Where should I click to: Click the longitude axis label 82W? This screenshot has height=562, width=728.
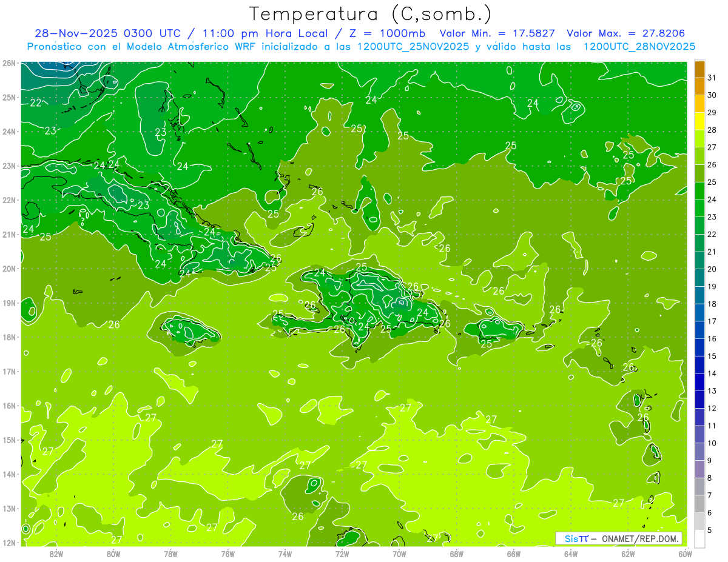click(x=56, y=554)
